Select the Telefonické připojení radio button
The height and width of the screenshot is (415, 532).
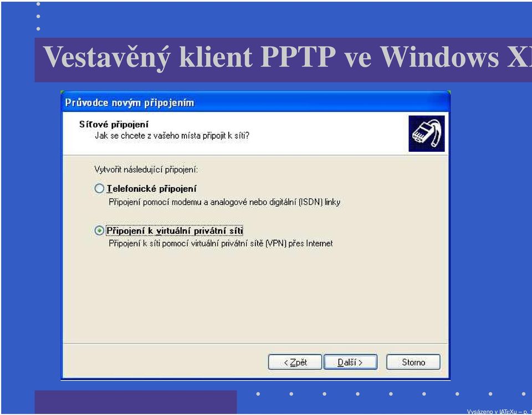[99, 188]
